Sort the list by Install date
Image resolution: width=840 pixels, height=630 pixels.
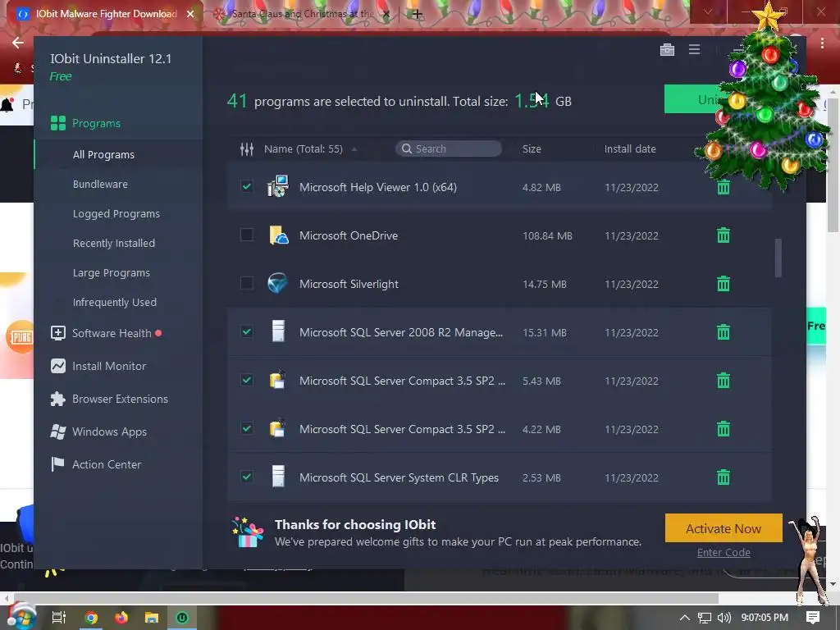(630, 149)
